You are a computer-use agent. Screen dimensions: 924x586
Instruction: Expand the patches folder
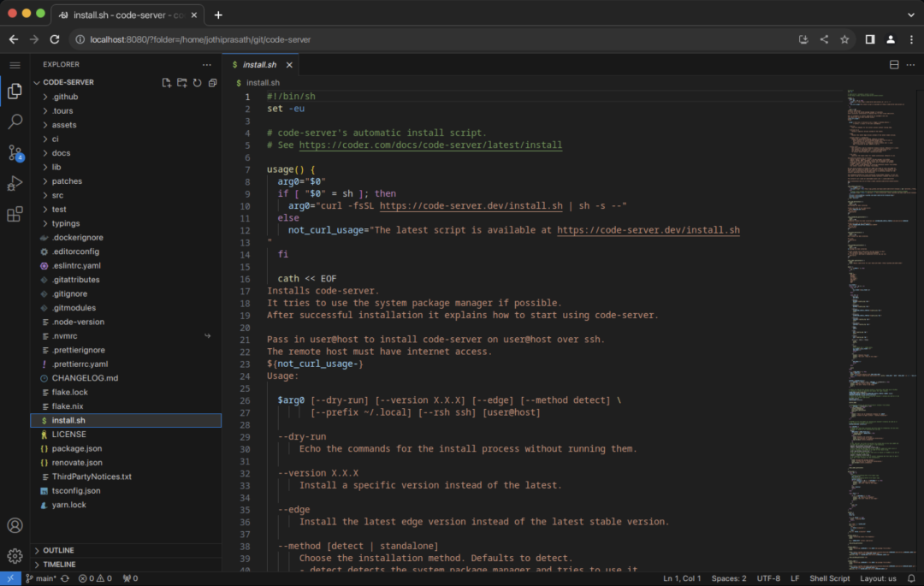click(126, 181)
